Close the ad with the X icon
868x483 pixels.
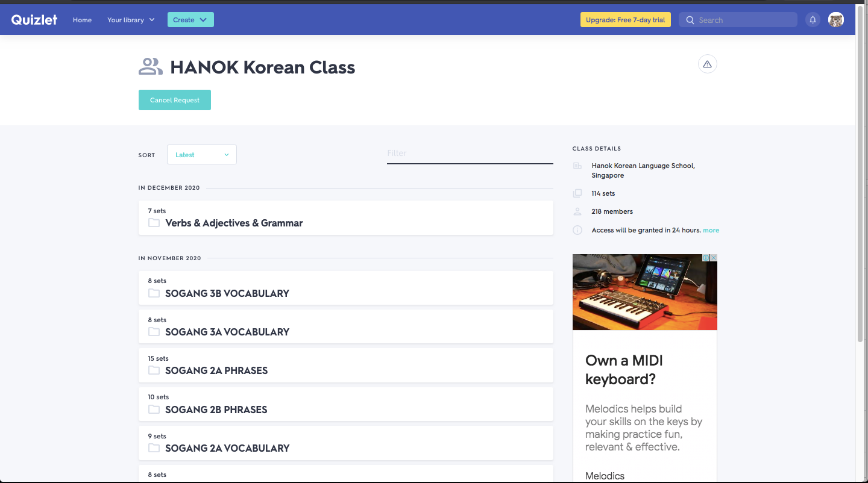tap(714, 258)
